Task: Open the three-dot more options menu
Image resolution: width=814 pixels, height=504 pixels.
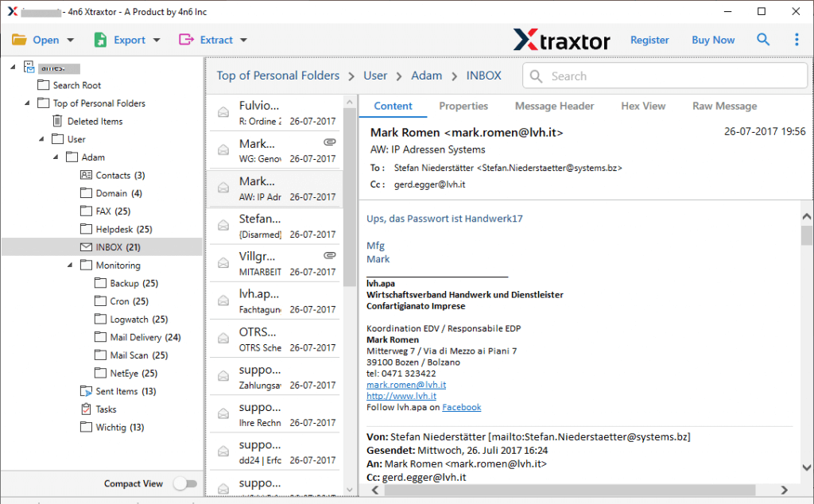Action: (x=797, y=40)
